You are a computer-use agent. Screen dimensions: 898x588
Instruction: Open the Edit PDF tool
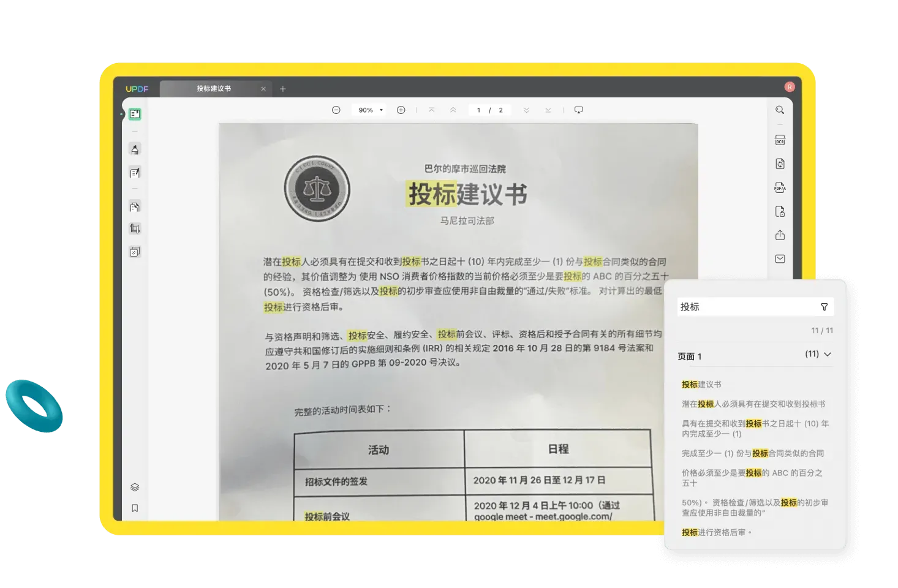135,173
